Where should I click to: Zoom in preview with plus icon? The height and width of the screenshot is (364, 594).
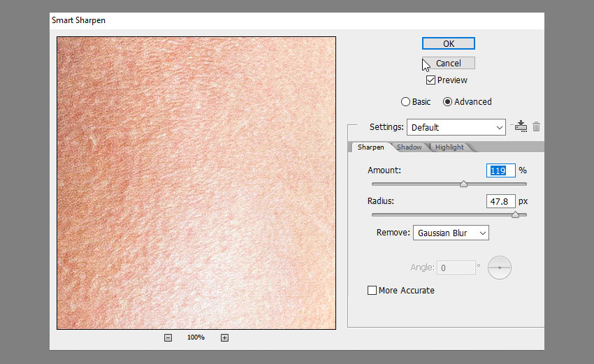[x=224, y=337]
